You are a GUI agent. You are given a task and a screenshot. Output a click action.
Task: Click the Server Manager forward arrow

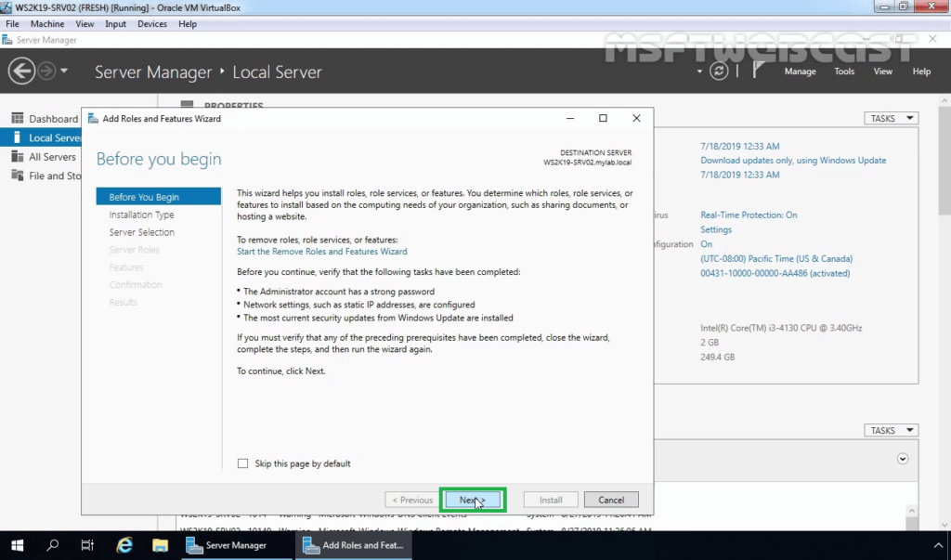46,71
